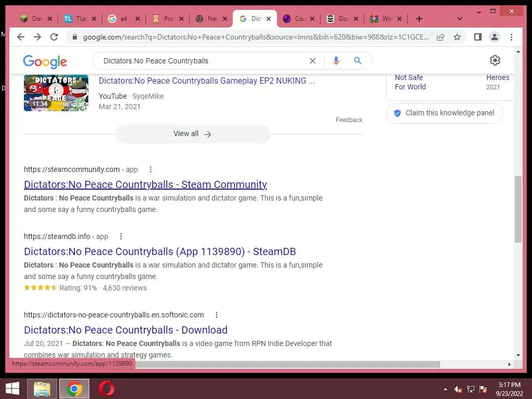Screen dimensions: 532x399
Task: Open options for steamdb.info result
Action: pyautogui.click(x=121, y=236)
